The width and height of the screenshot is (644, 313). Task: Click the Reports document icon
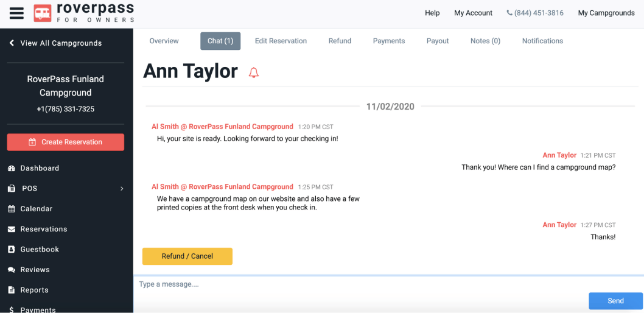pyautogui.click(x=12, y=290)
